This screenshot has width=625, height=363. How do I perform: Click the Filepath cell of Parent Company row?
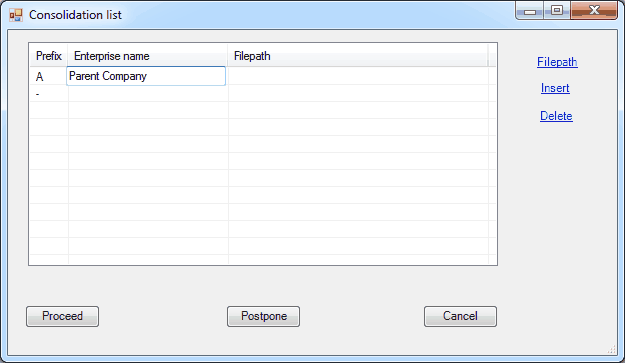coord(358,76)
